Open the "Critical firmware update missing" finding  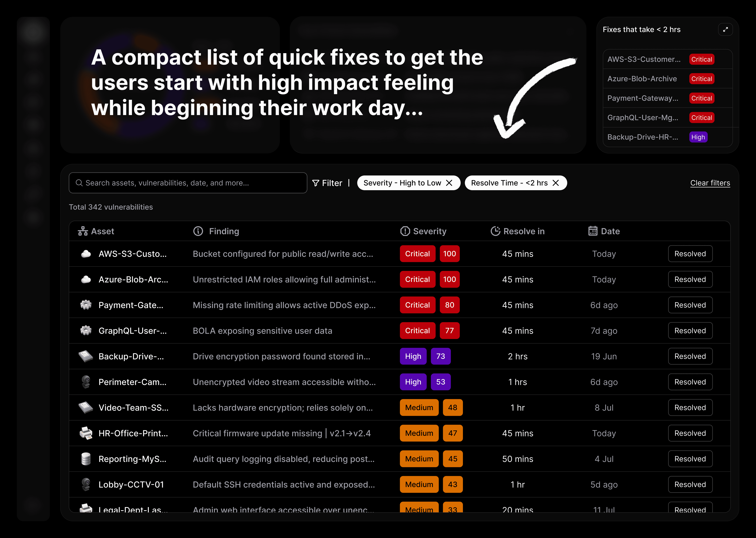282,433
